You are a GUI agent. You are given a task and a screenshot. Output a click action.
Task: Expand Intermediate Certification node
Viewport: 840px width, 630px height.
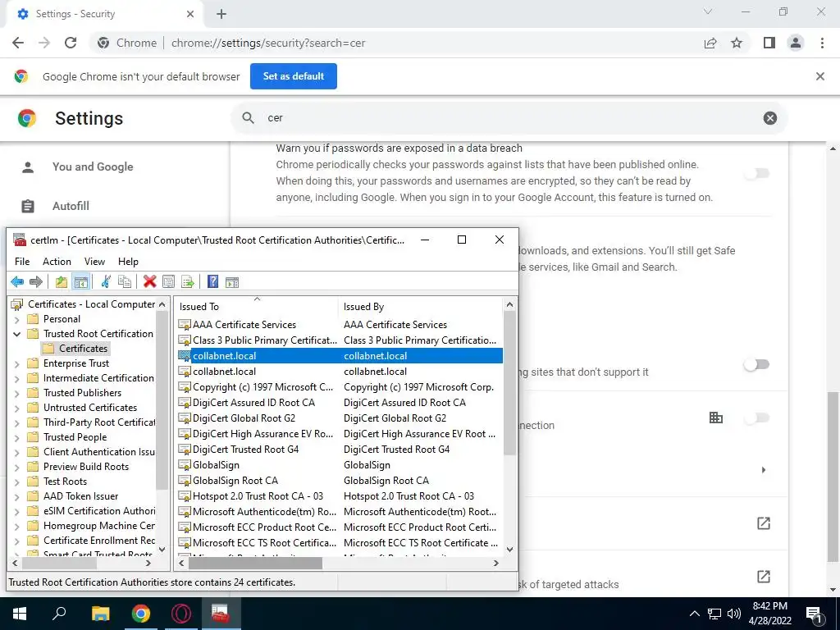pyautogui.click(x=16, y=378)
